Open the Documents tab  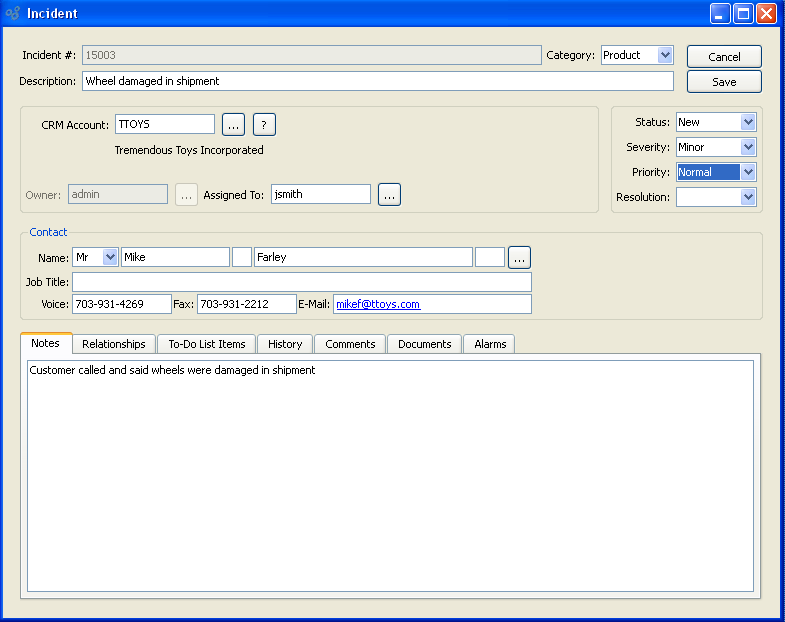(425, 344)
